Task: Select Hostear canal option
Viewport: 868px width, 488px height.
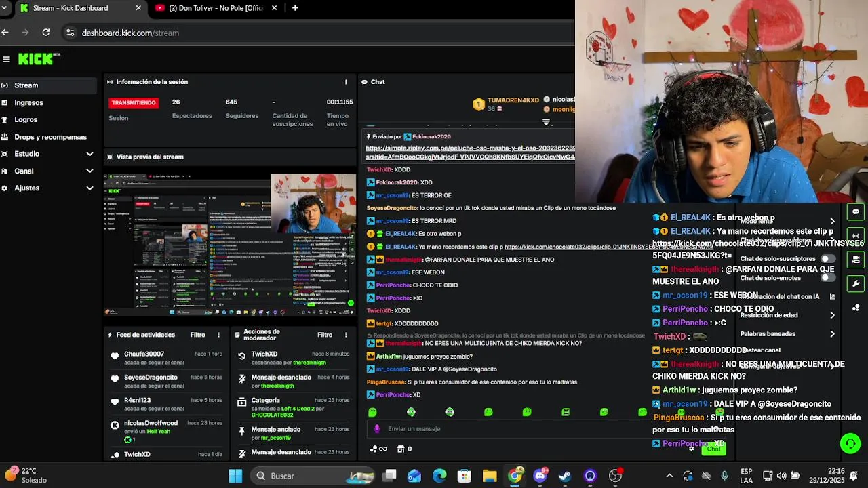Action: [760, 350]
